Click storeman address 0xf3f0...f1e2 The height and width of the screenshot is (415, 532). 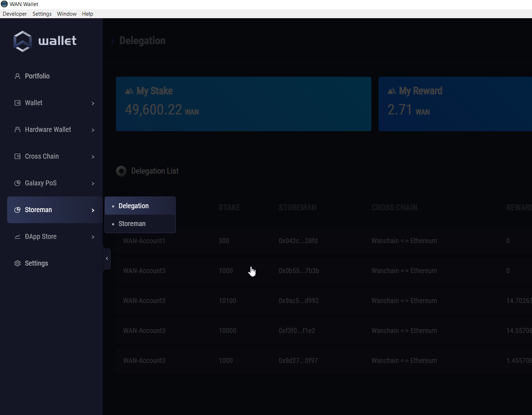(x=297, y=331)
